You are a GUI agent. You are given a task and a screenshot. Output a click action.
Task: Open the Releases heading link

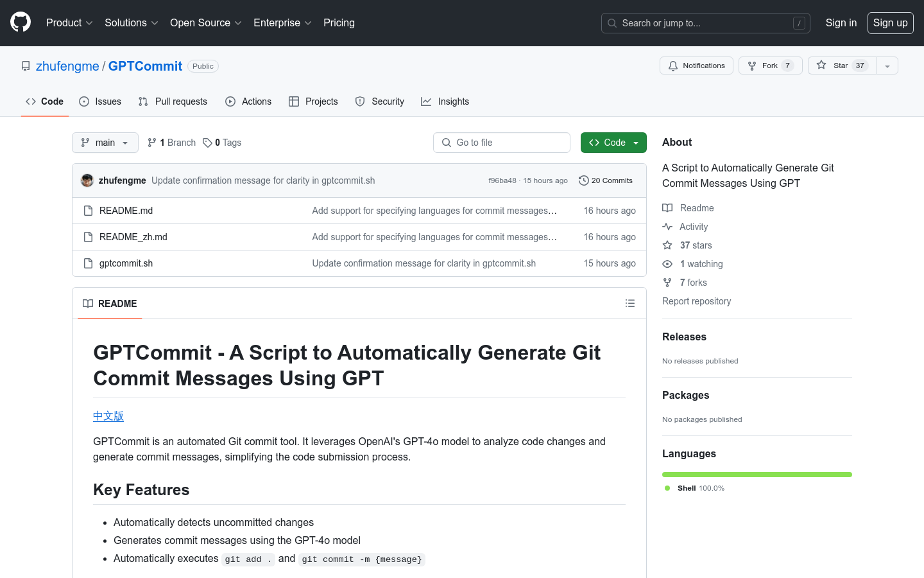pos(684,337)
